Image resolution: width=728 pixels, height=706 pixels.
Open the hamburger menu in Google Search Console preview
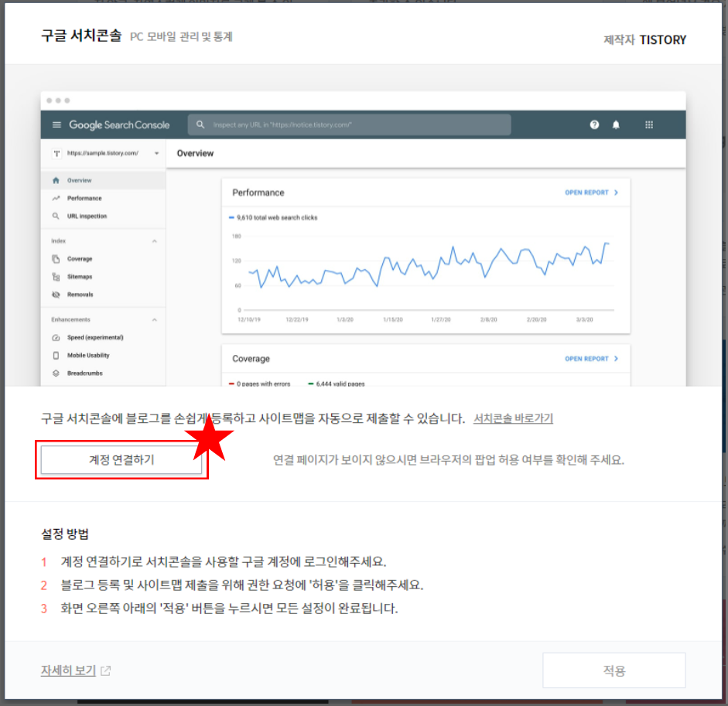coord(56,124)
